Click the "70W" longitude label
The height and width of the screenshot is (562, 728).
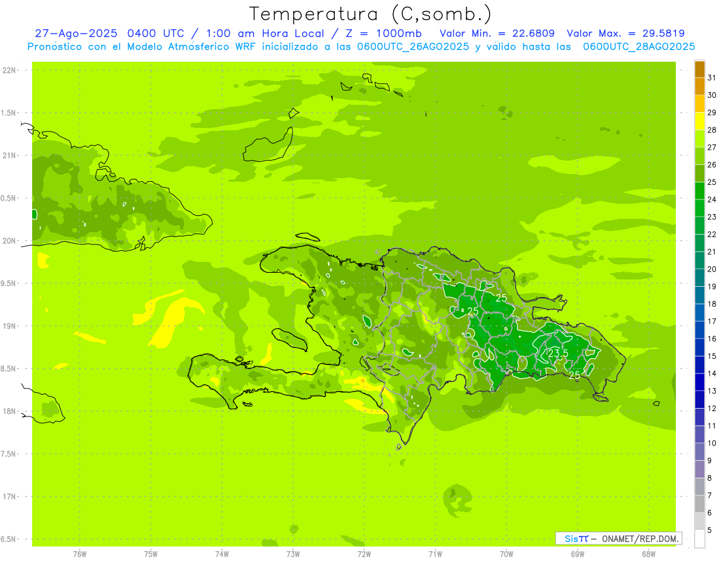(507, 554)
